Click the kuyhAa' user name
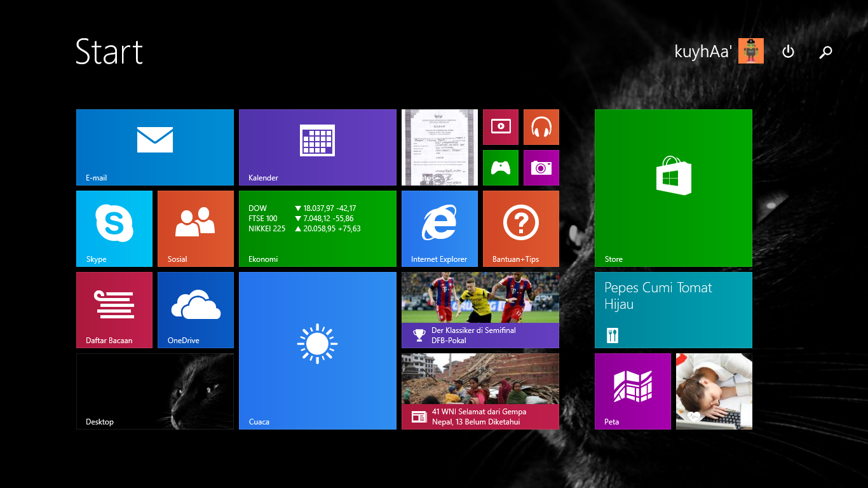Screen dimensions: 868x488 (703, 51)
